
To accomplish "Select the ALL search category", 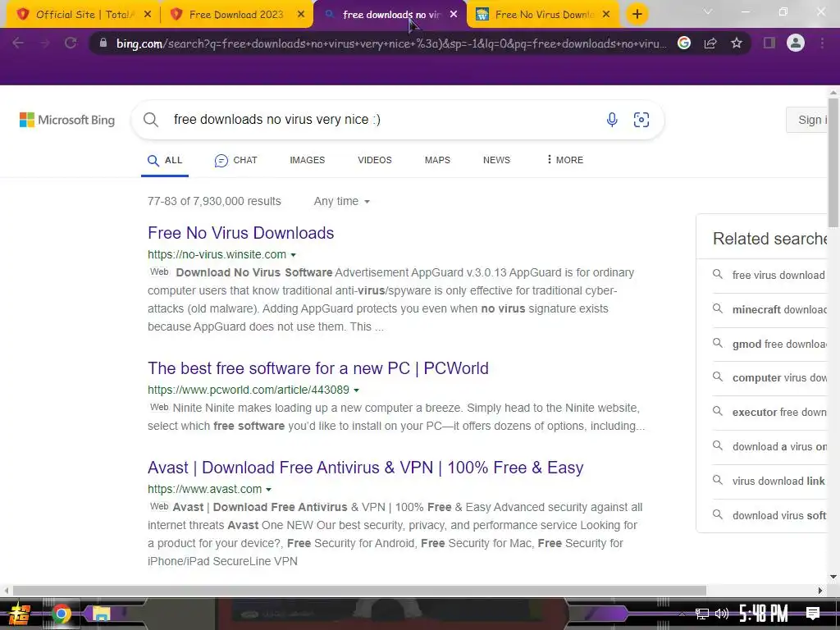I will click(x=165, y=160).
